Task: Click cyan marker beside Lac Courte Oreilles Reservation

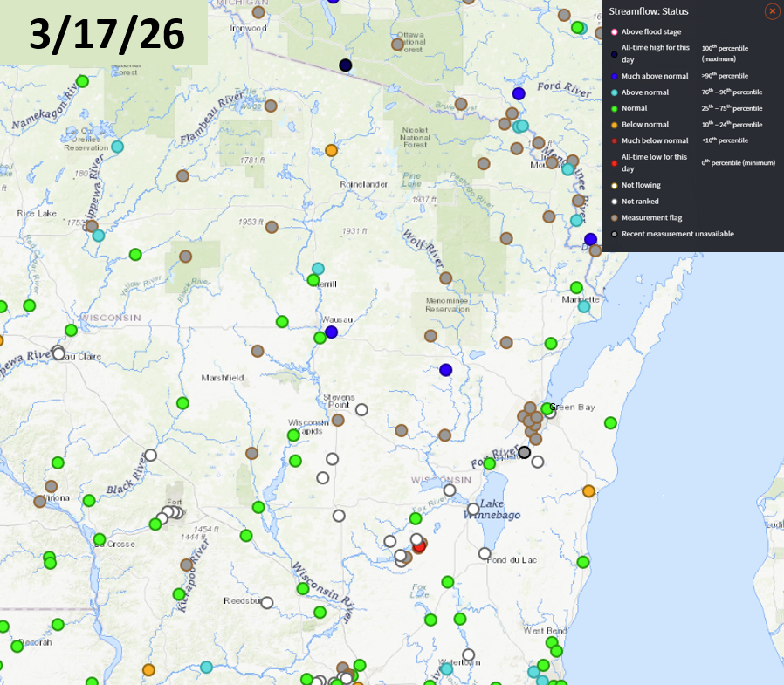Action: point(117,147)
